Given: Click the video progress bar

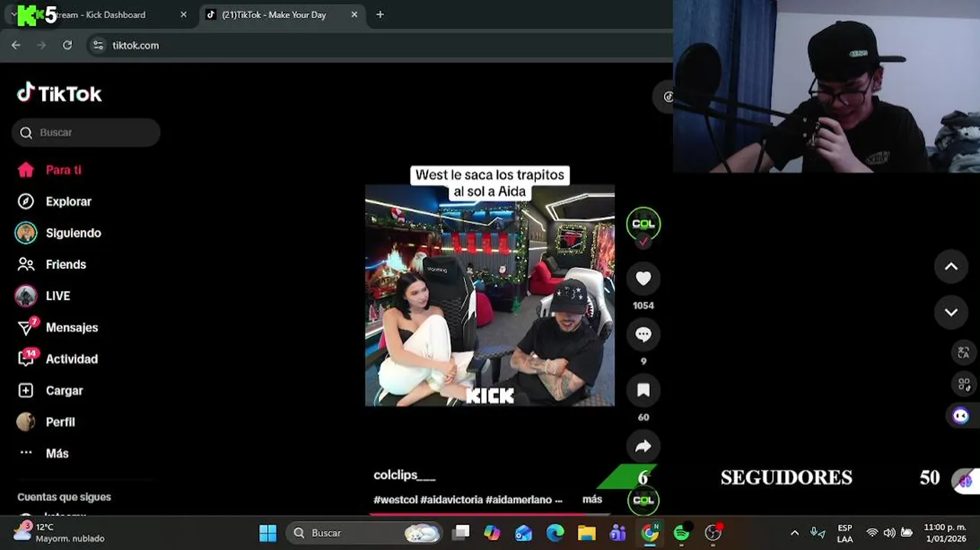Looking at the screenshot, I should click(x=490, y=514).
